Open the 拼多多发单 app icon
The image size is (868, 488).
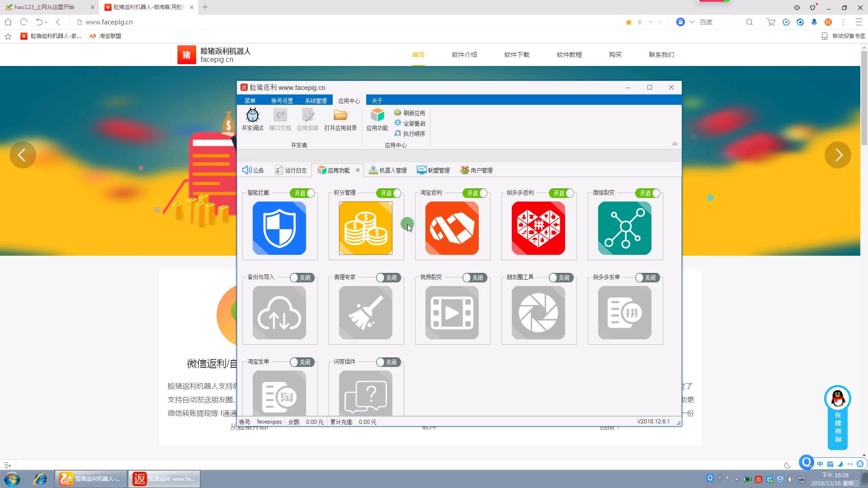coord(625,313)
